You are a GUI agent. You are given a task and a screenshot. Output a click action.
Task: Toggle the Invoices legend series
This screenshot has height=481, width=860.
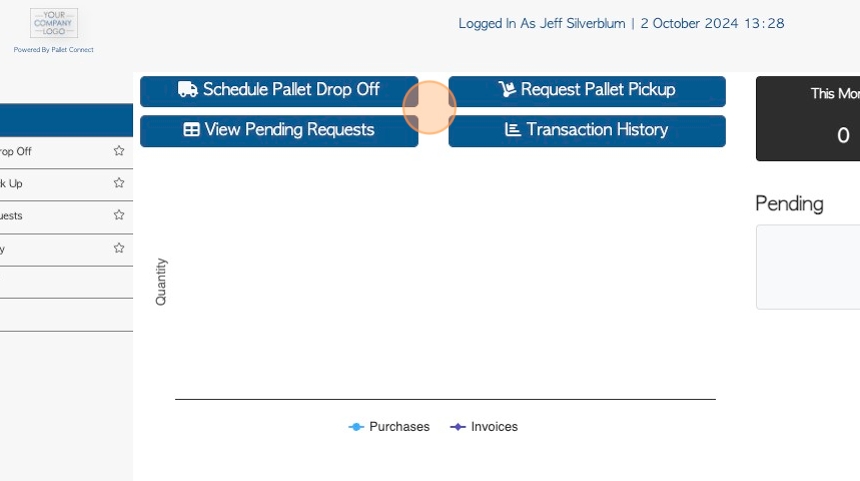(x=484, y=427)
